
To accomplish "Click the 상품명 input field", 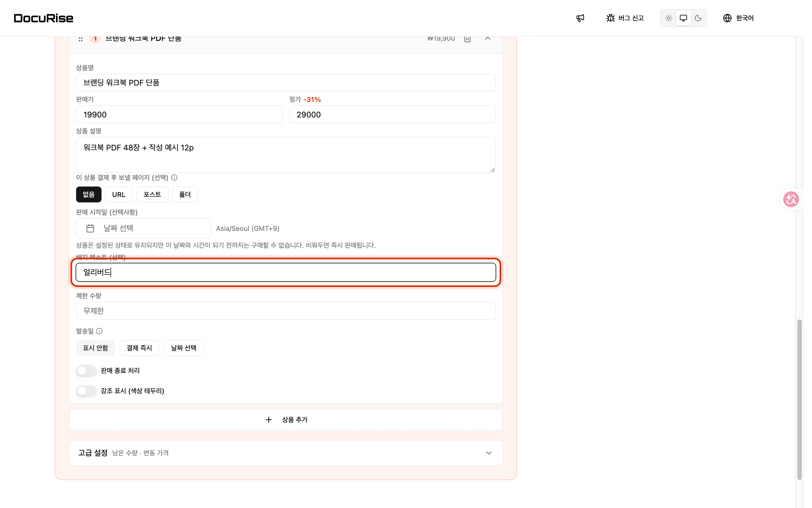I will click(286, 83).
